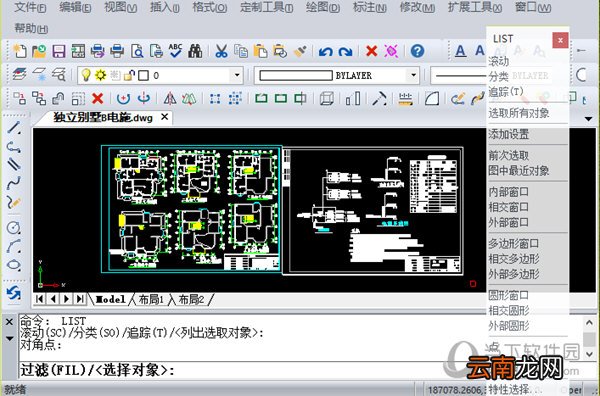This screenshot has height=396, width=600.
Task: Redo action with blue arrow
Action: 345,51
